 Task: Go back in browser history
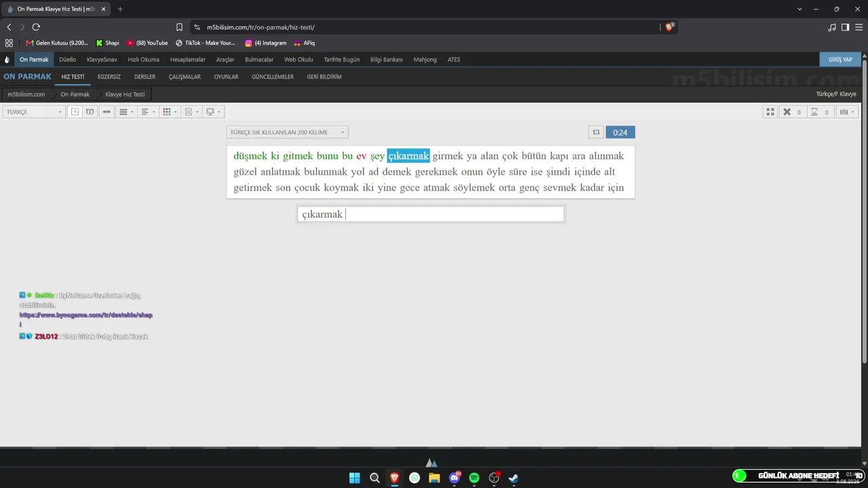[x=9, y=27]
